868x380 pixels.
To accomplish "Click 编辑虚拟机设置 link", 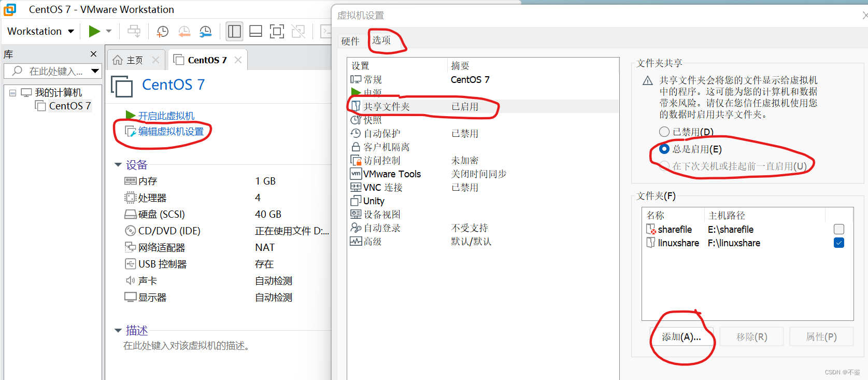I will point(171,132).
